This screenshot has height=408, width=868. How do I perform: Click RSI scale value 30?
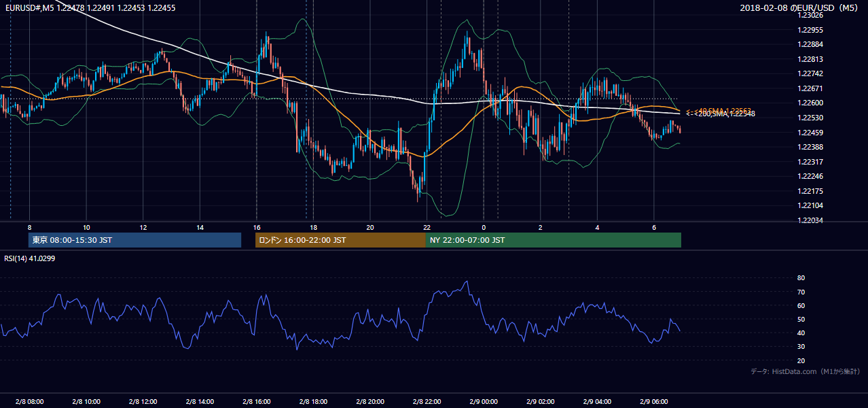[801, 347]
